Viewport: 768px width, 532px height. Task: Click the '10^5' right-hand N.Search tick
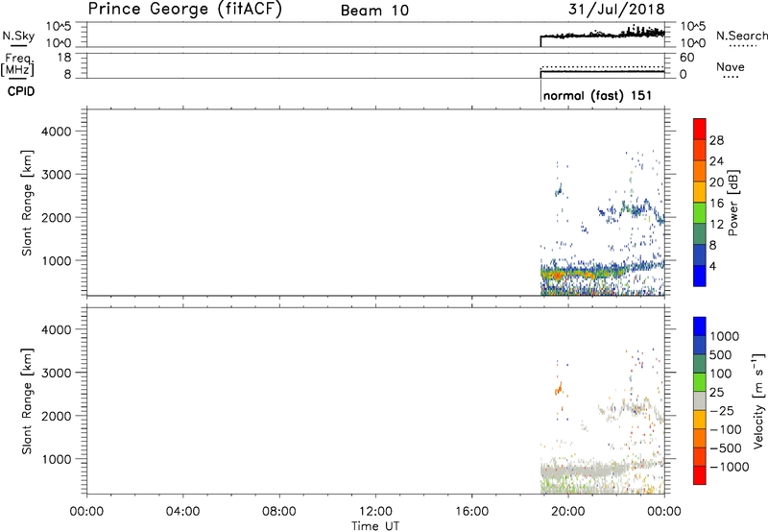point(693,27)
